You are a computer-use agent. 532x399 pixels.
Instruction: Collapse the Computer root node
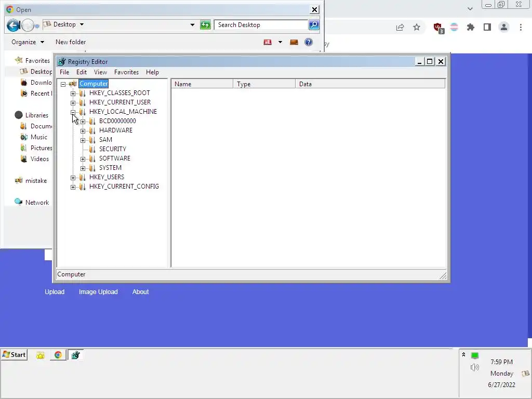pos(63,84)
